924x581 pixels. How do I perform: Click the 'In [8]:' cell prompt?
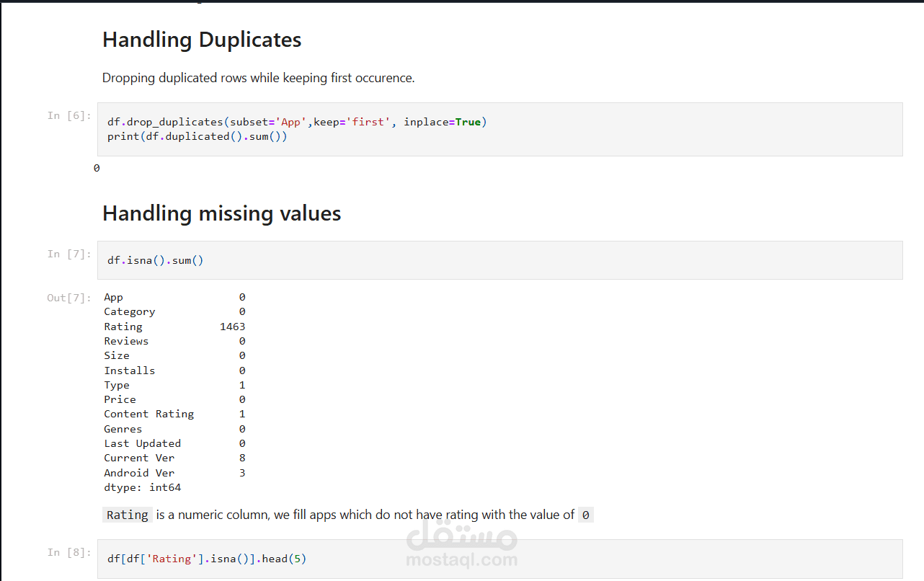tap(69, 552)
